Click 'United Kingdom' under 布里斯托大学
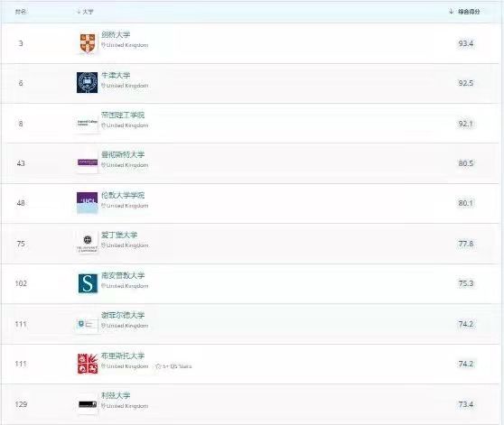This screenshot has height=425, width=504. (x=127, y=366)
